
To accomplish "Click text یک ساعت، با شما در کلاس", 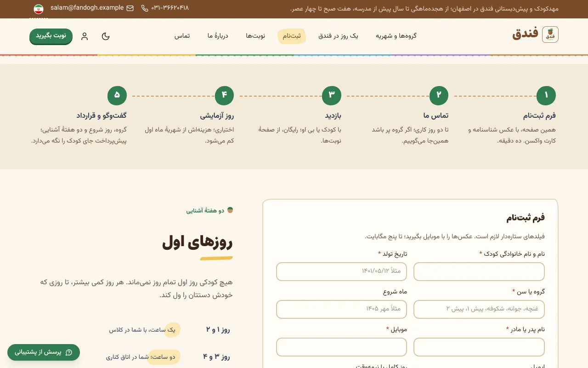I will tap(142, 330).
